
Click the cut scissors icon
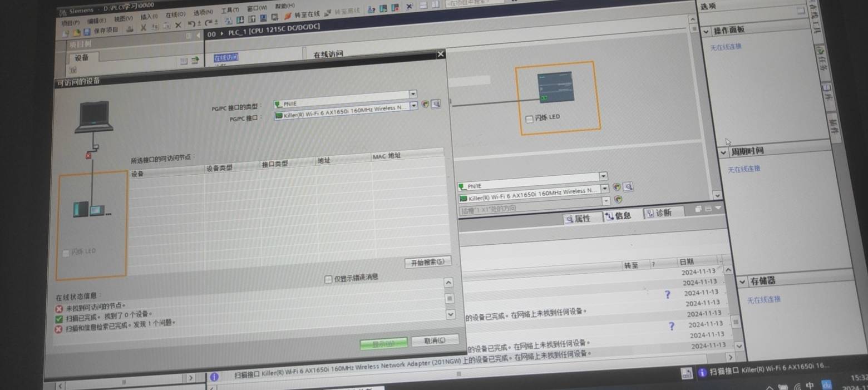pyautogui.click(x=143, y=27)
